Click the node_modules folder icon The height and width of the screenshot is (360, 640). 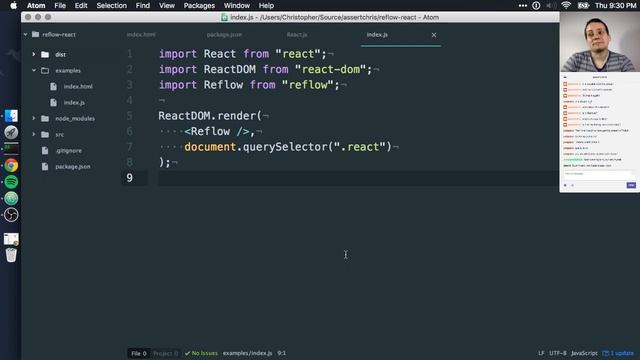point(45,118)
